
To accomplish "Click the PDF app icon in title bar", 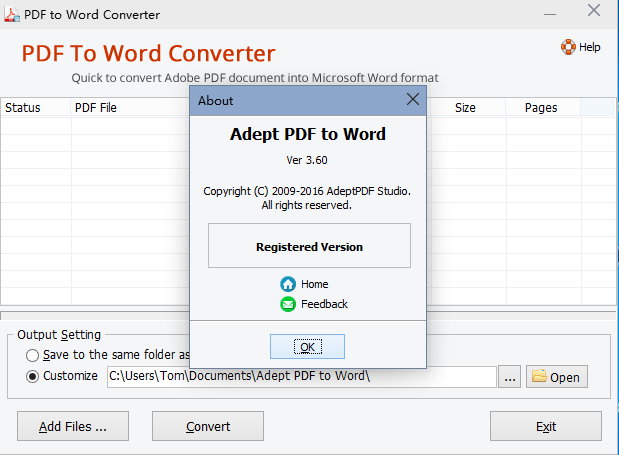I will pyautogui.click(x=11, y=15).
